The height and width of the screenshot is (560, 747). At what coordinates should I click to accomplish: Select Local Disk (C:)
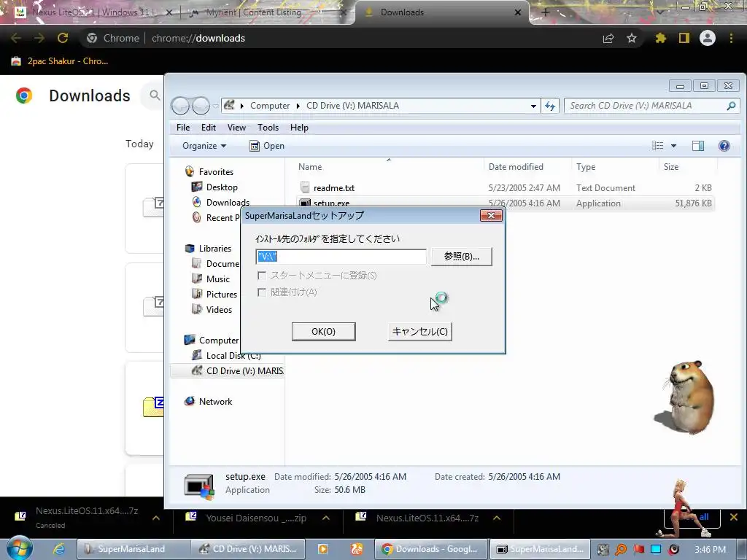click(x=233, y=356)
